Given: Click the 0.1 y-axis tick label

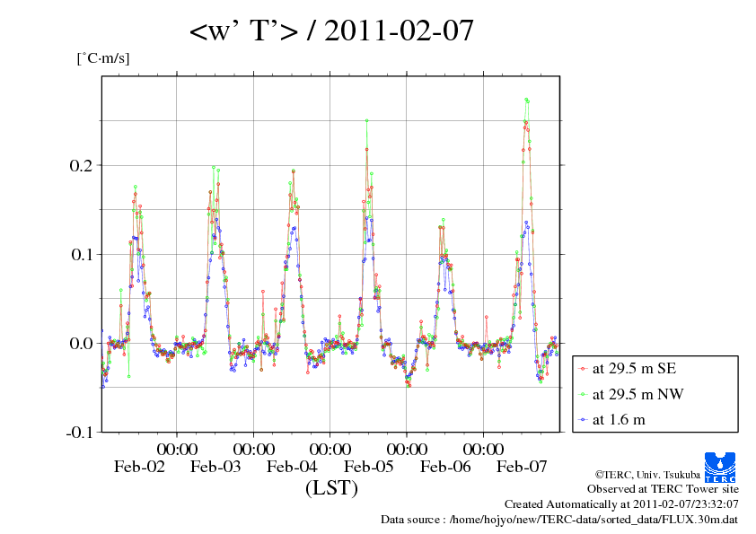Looking at the screenshot, I should point(81,254).
